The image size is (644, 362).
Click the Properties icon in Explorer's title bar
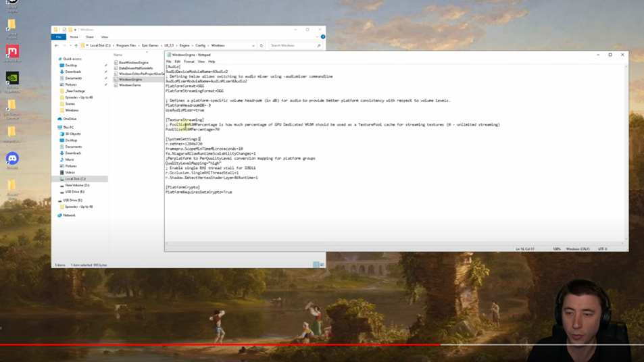click(64, 30)
